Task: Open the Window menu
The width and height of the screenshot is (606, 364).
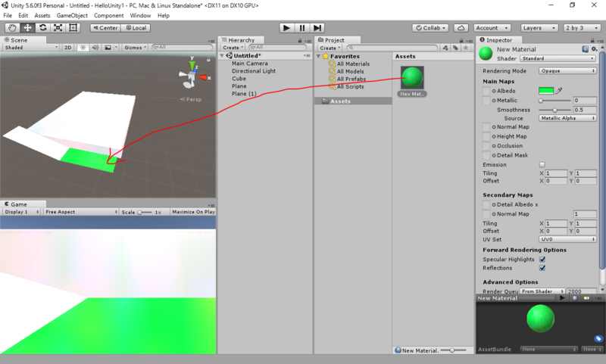Action: click(x=140, y=15)
